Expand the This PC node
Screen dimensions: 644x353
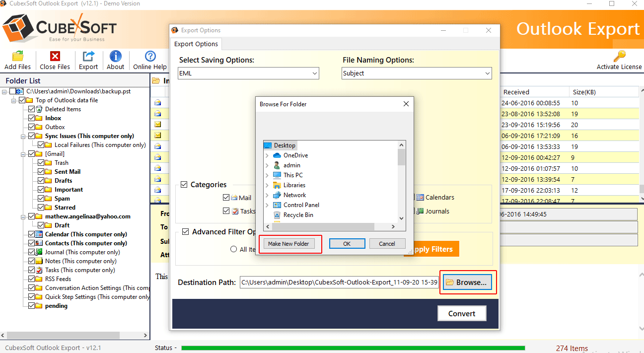(267, 175)
